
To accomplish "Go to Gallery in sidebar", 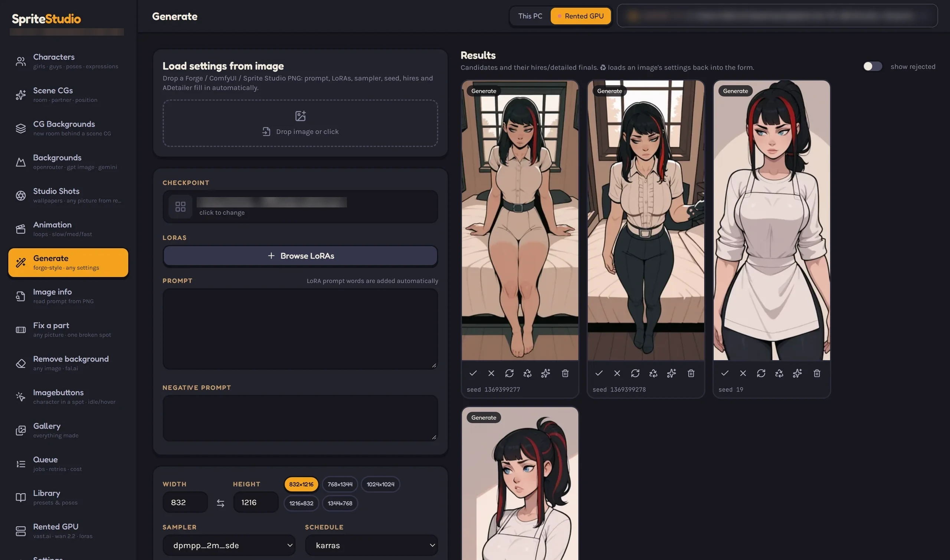I will (68, 430).
